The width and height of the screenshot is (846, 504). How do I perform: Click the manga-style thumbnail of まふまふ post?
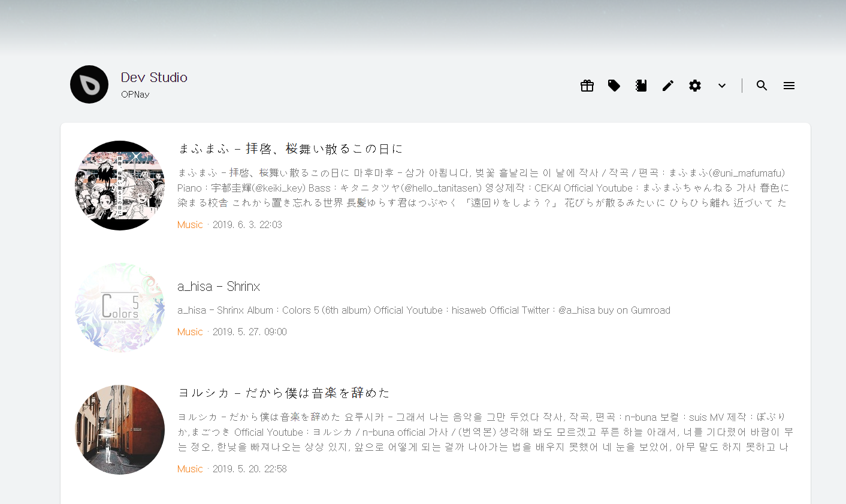pos(120,186)
